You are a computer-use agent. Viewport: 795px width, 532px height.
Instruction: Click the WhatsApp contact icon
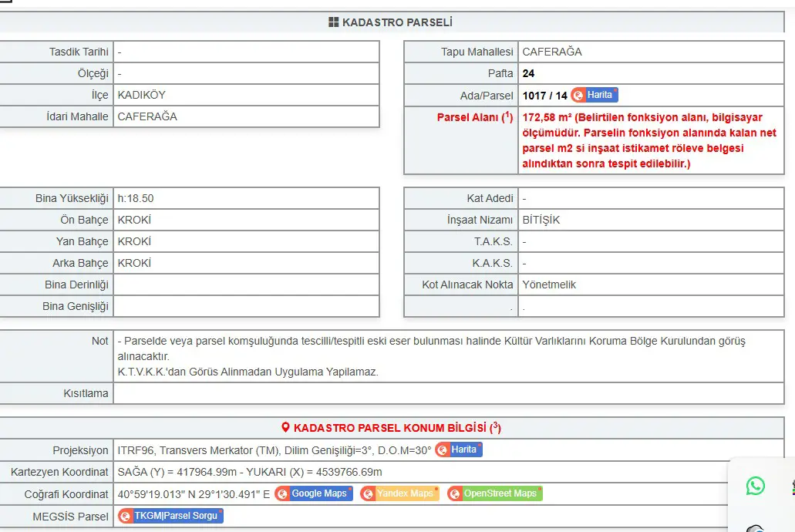(756, 486)
